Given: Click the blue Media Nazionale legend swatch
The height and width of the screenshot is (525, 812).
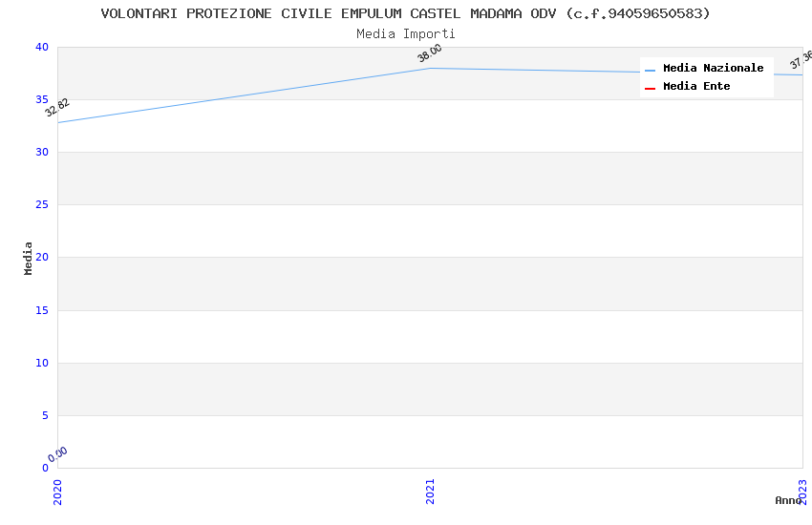Looking at the screenshot, I should click(x=651, y=70).
